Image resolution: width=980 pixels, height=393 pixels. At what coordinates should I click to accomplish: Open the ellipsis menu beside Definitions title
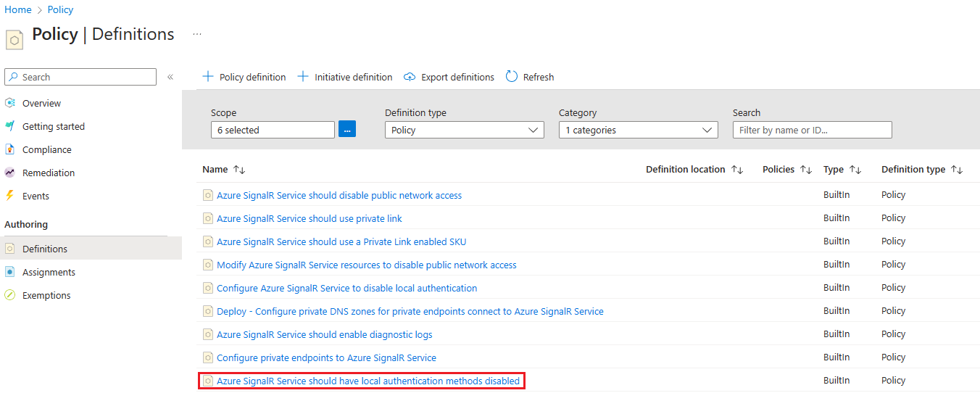tap(197, 34)
